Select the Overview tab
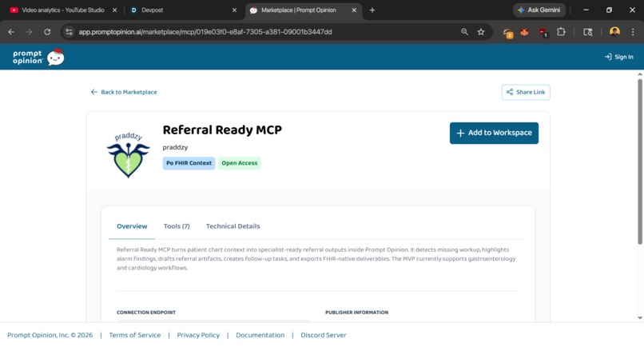This screenshot has height=347, width=644. click(x=132, y=226)
